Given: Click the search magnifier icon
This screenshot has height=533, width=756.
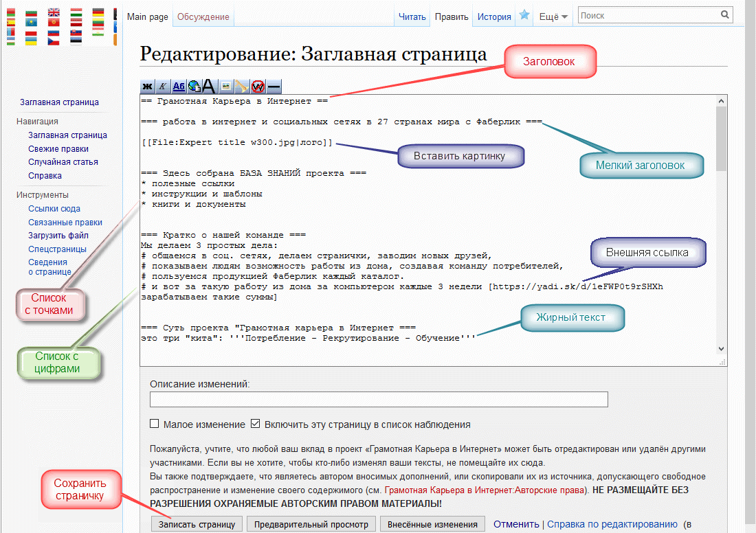Looking at the screenshot, I should [x=724, y=15].
